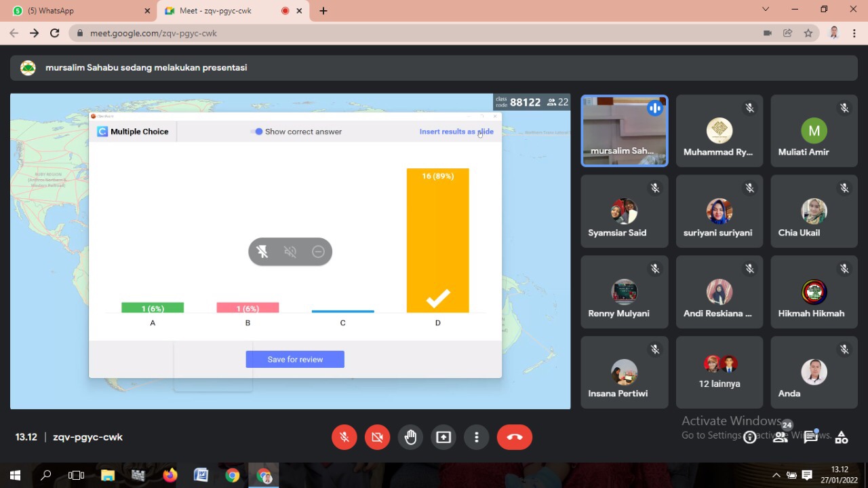
Task: Open the meeting details info icon
Action: click(749, 438)
